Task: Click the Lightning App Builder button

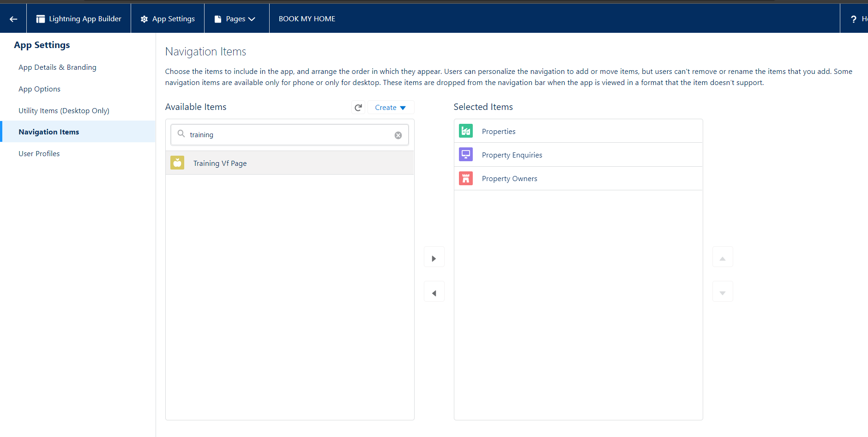Action: 79,19
